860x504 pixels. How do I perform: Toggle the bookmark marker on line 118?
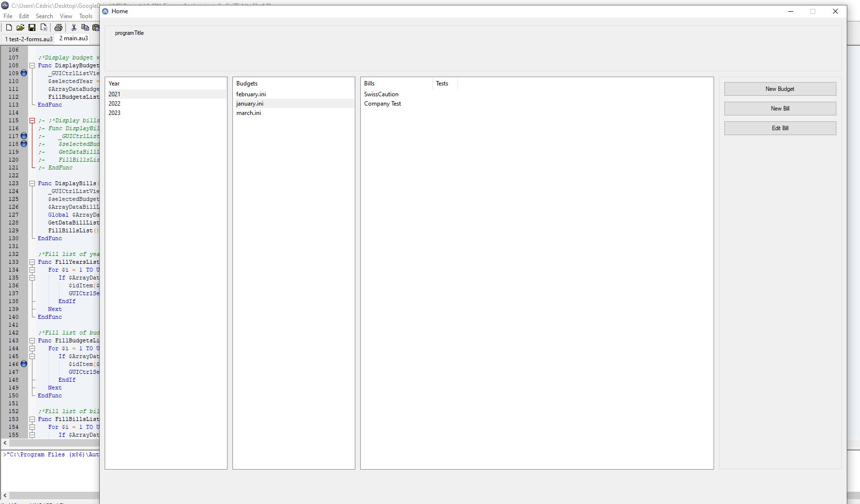pyautogui.click(x=24, y=144)
